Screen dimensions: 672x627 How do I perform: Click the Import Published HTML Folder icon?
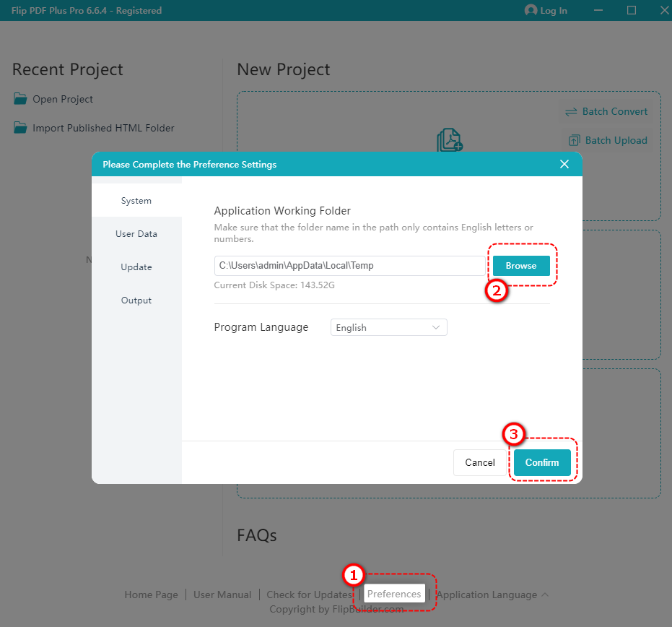(x=20, y=128)
